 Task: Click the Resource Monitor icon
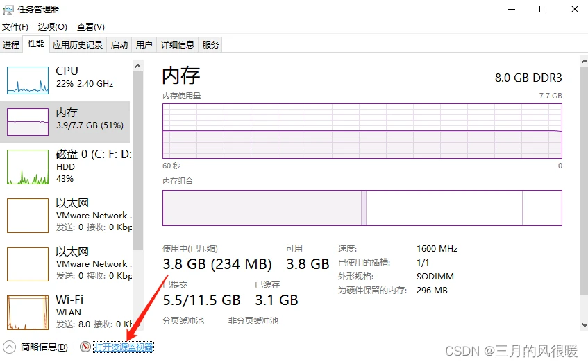(85, 347)
